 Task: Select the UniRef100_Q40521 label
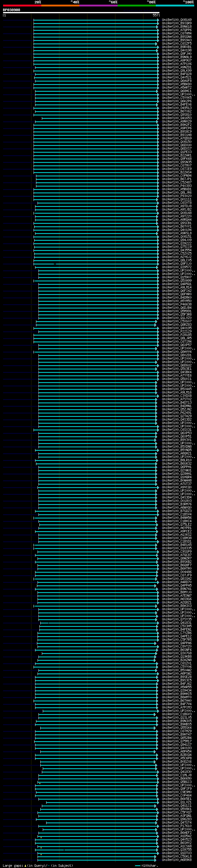[176, 78]
